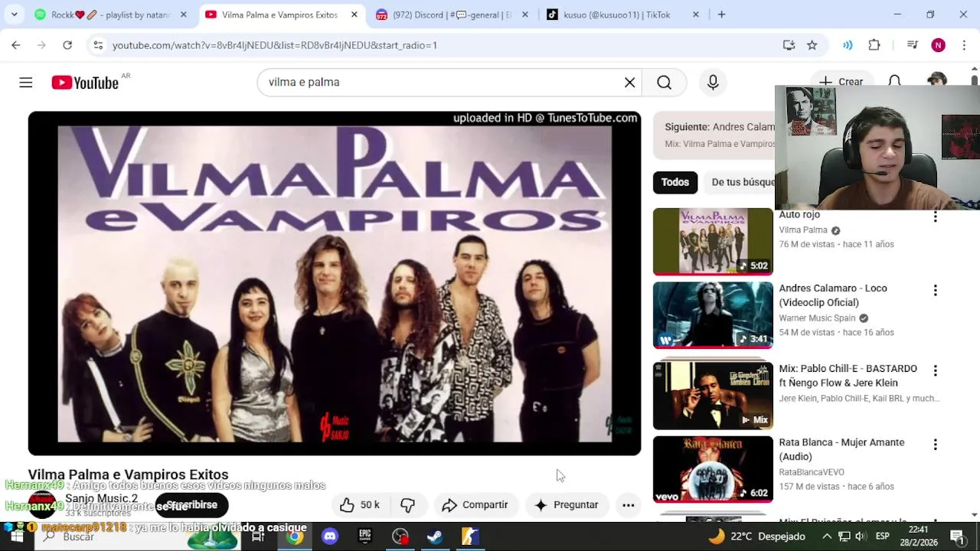Open options menu for Auto rojo video
The image size is (980, 551).
click(x=935, y=217)
